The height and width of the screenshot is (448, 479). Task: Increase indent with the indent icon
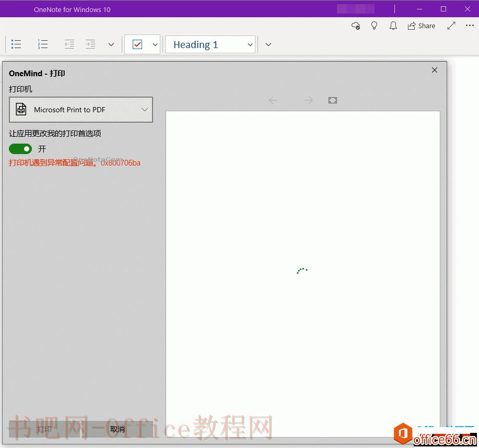tap(90, 44)
